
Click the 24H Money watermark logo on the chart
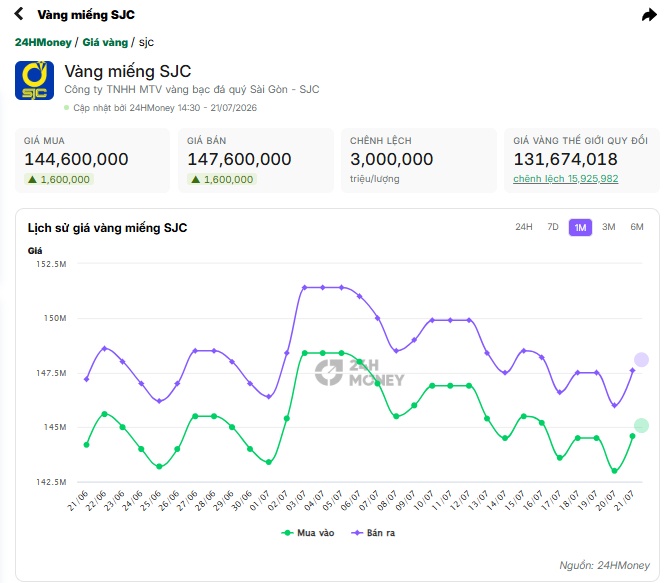tap(360, 373)
